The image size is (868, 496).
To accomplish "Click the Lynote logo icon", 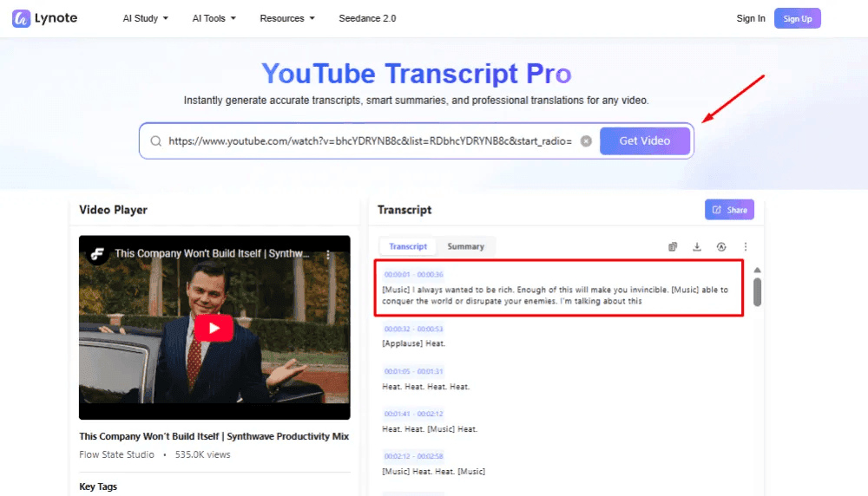I will (21, 18).
